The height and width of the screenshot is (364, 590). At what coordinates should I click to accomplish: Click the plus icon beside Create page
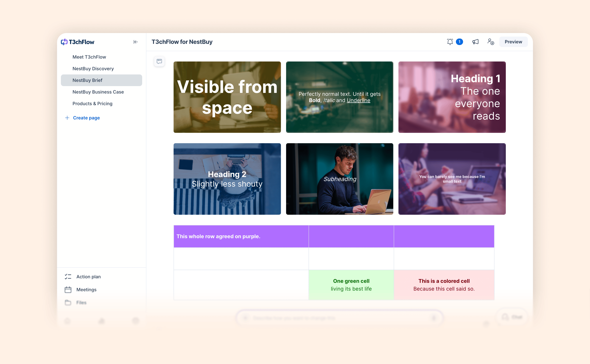pos(67,118)
